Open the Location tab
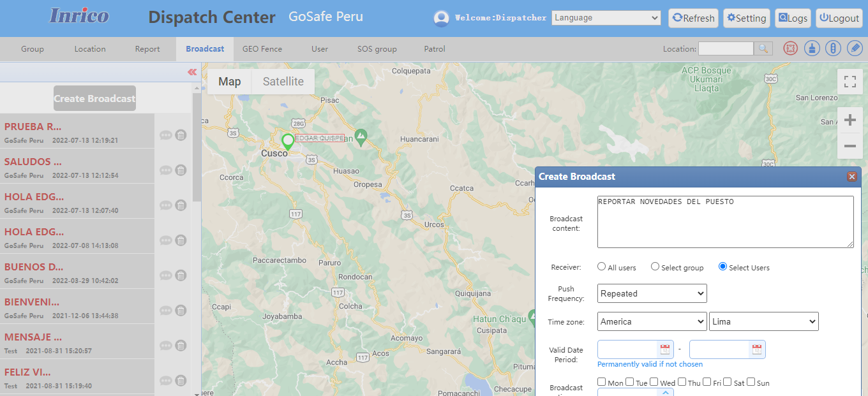Image resolution: width=868 pixels, height=396 pixels. pyautogui.click(x=90, y=49)
